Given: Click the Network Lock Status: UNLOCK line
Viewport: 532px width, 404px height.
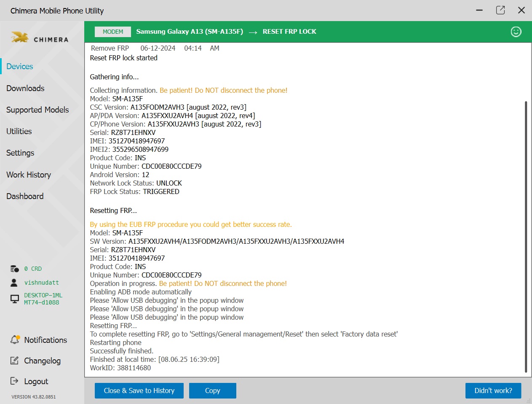Looking at the screenshot, I should pos(136,183).
